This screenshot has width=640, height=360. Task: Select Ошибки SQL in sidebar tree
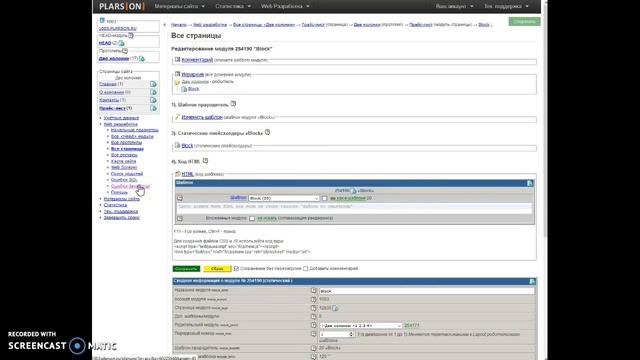124,180
